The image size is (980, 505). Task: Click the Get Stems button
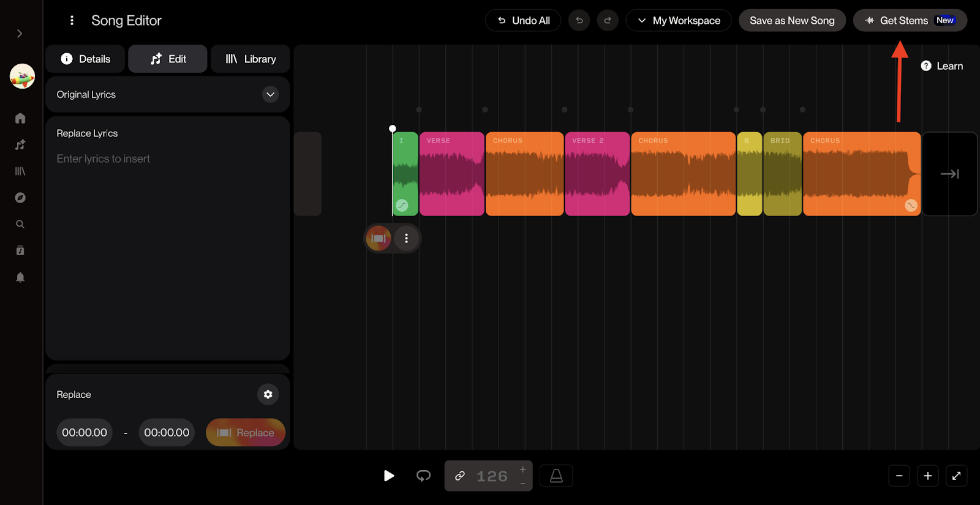click(x=910, y=20)
